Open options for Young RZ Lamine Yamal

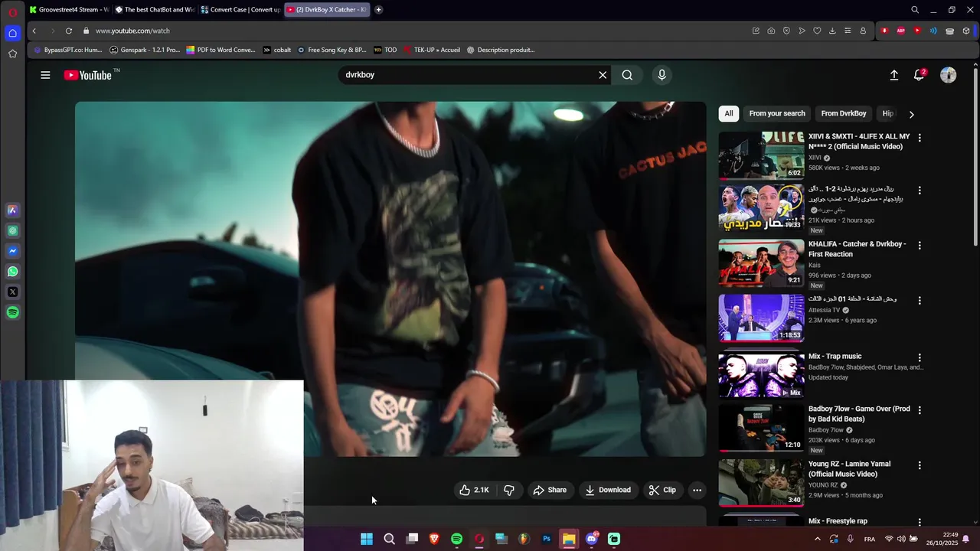(920, 465)
